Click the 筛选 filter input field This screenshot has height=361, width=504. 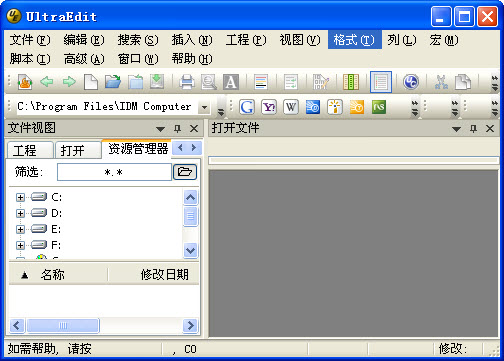[114, 172]
